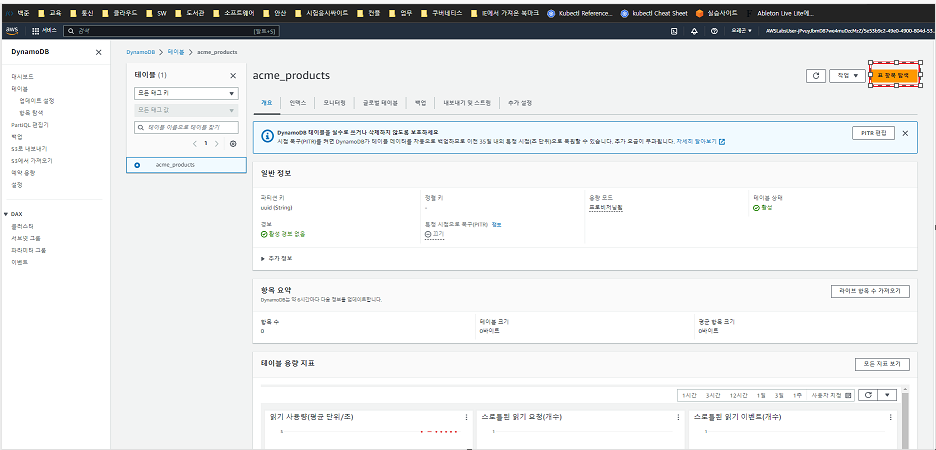This screenshot has height=450, width=936.
Task: Expand the 추가 정보 section
Action: tap(277, 258)
